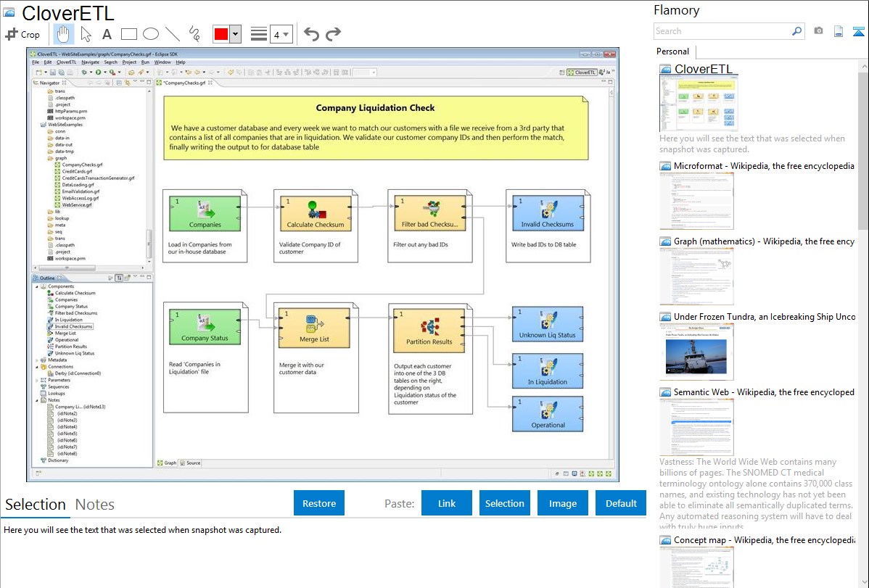Collapse the Connections node in Outline
869x588 pixels.
tap(37, 367)
